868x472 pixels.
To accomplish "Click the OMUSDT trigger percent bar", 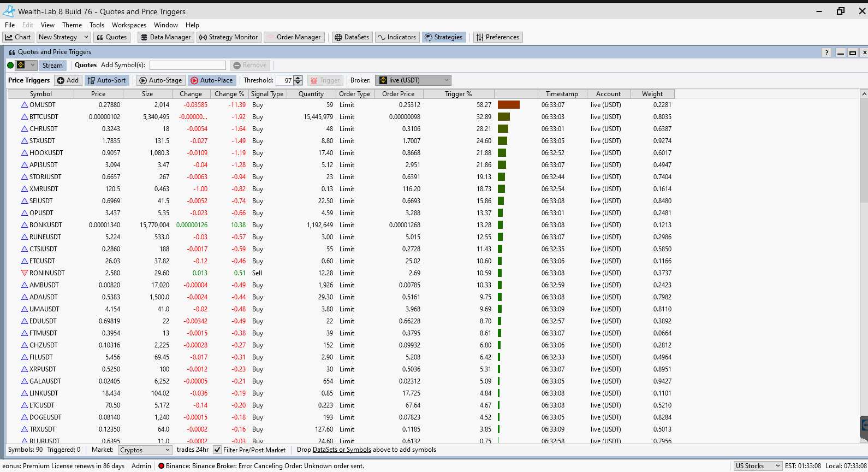I will pyautogui.click(x=508, y=105).
